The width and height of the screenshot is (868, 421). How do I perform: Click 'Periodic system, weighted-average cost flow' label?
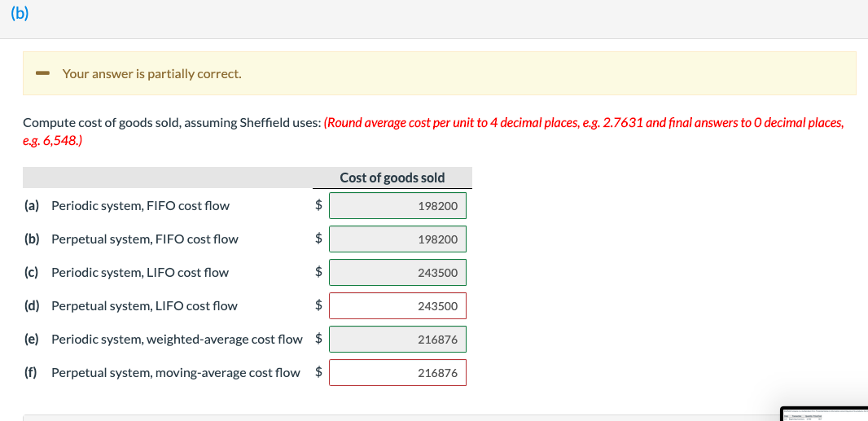click(x=178, y=339)
